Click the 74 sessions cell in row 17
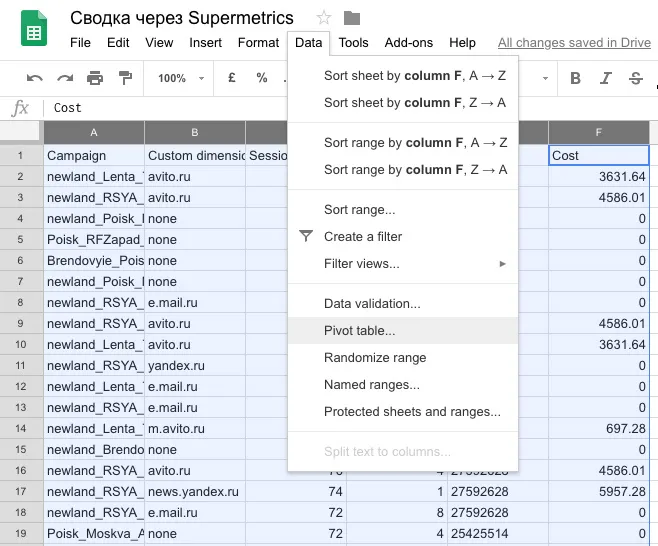 (296, 491)
